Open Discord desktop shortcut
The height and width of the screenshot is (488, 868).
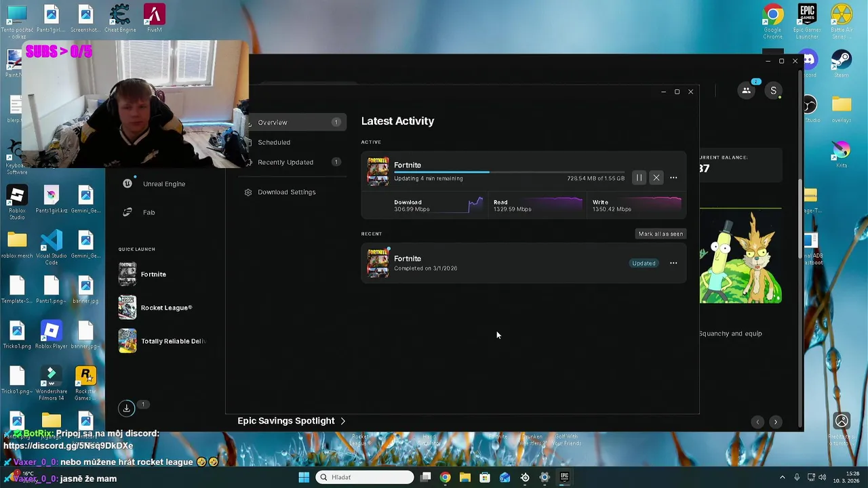tap(810, 63)
